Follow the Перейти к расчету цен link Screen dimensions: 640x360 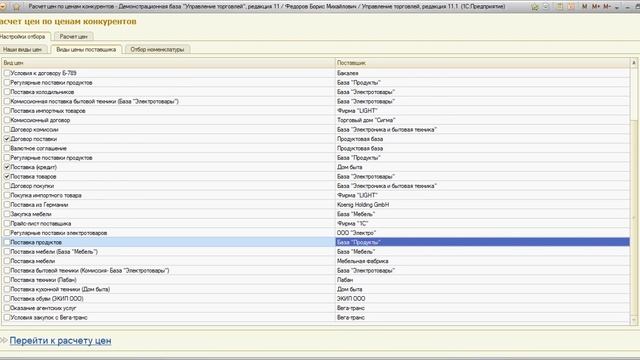pyautogui.click(x=60, y=340)
